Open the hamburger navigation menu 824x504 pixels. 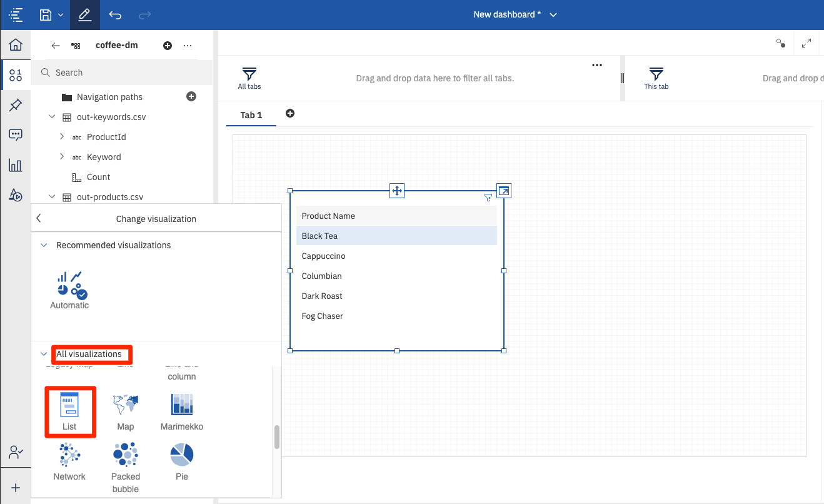click(x=16, y=14)
